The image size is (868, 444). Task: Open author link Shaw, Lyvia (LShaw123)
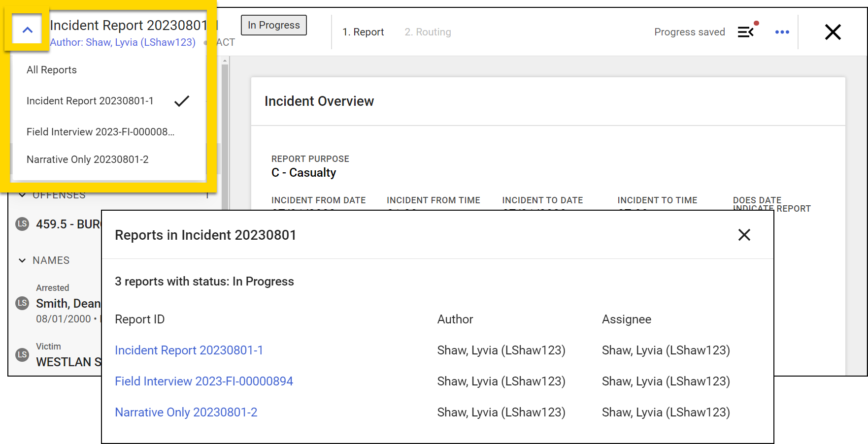click(123, 42)
